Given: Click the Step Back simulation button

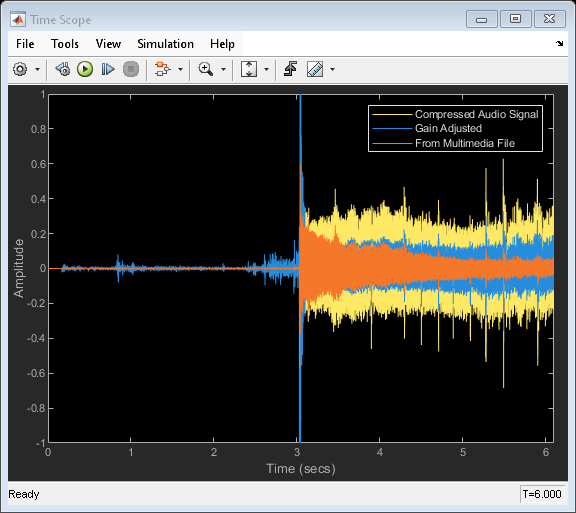Looking at the screenshot, I should pyautogui.click(x=63, y=69).
